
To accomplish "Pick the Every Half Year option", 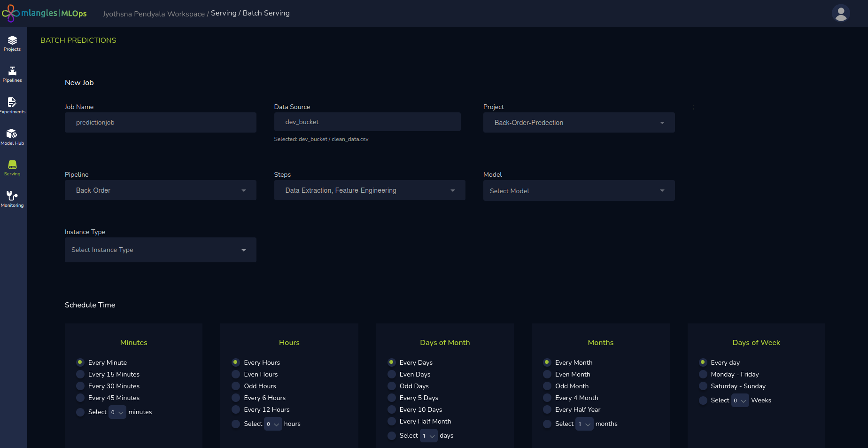I will (x=547, y=409).
